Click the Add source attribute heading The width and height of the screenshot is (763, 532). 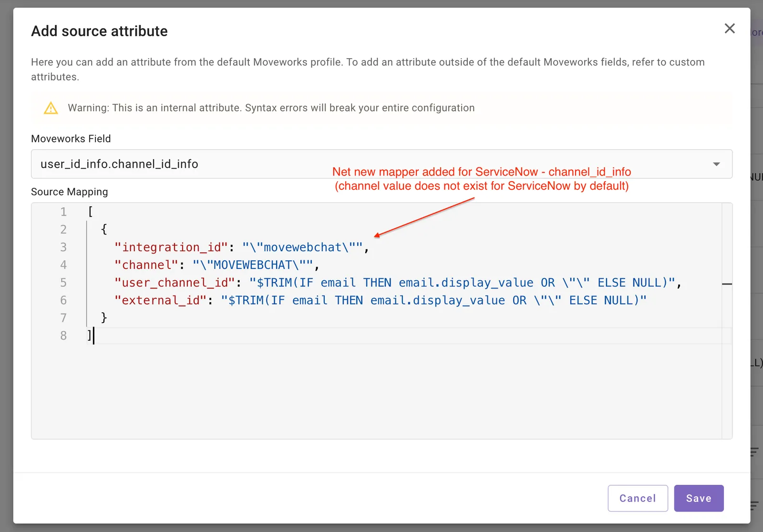(x=100, y=31)
